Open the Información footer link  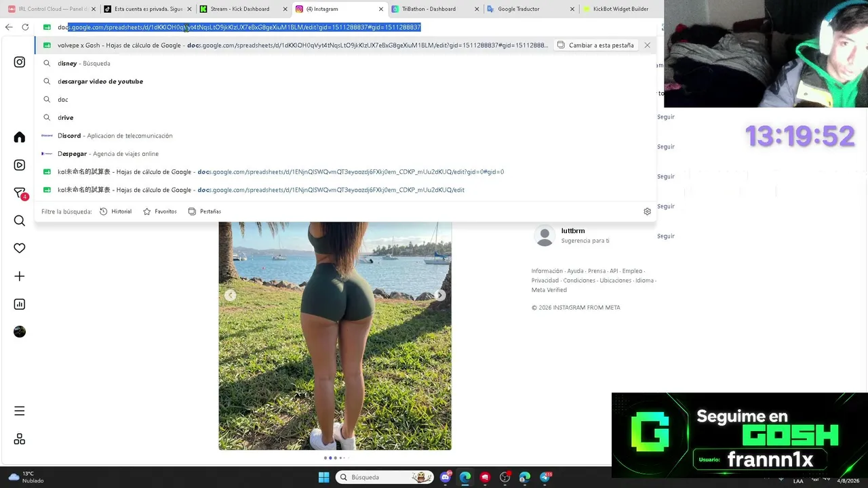(x=547, y=271)
